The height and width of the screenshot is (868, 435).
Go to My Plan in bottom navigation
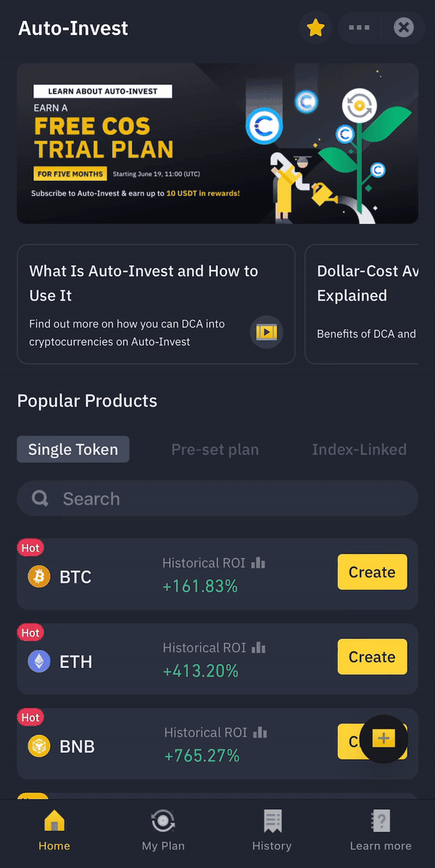pos(163,831)
